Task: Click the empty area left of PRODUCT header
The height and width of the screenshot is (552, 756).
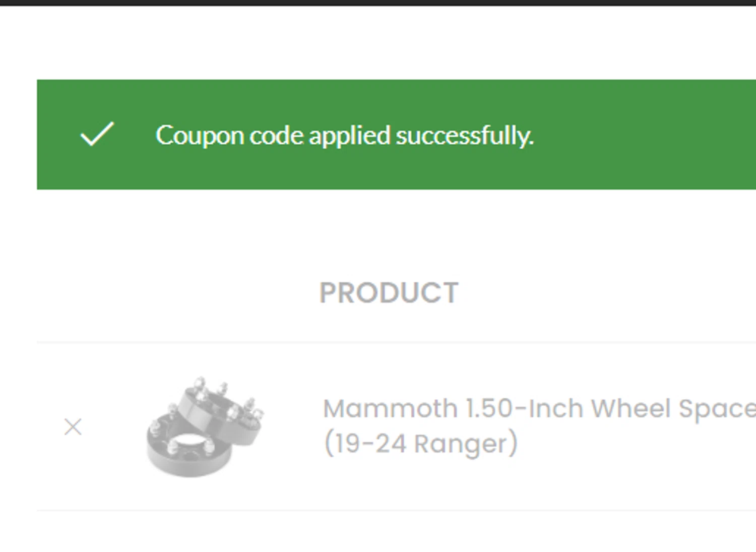Action: point(176,293)
